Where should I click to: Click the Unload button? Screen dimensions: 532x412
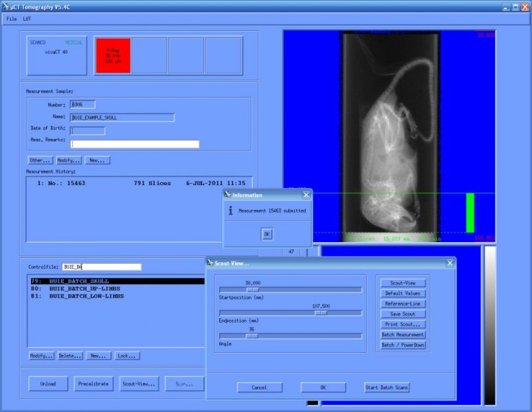tap(48, 384)
